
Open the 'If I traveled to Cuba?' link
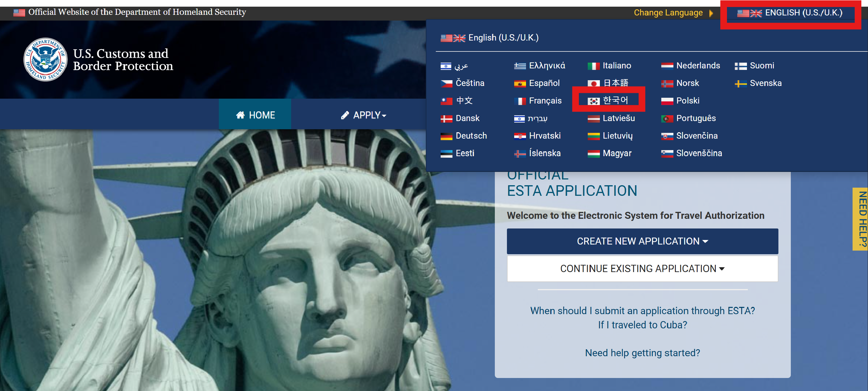[642, 325]
